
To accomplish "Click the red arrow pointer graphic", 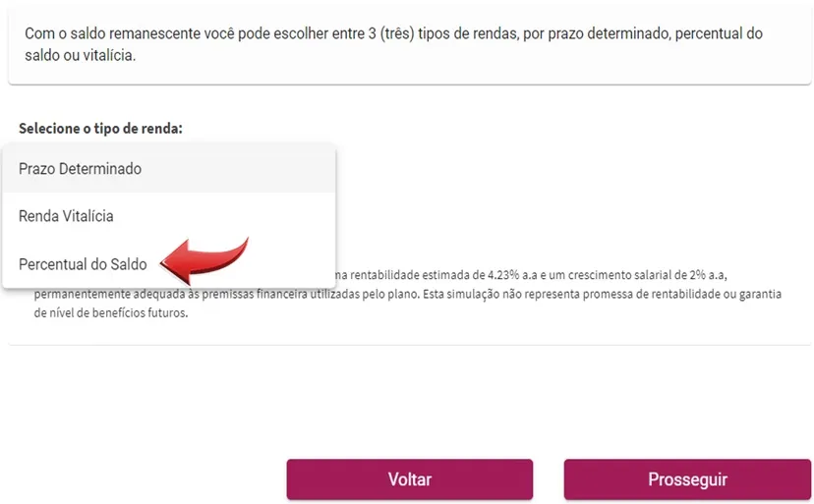I will pos(204,259).
